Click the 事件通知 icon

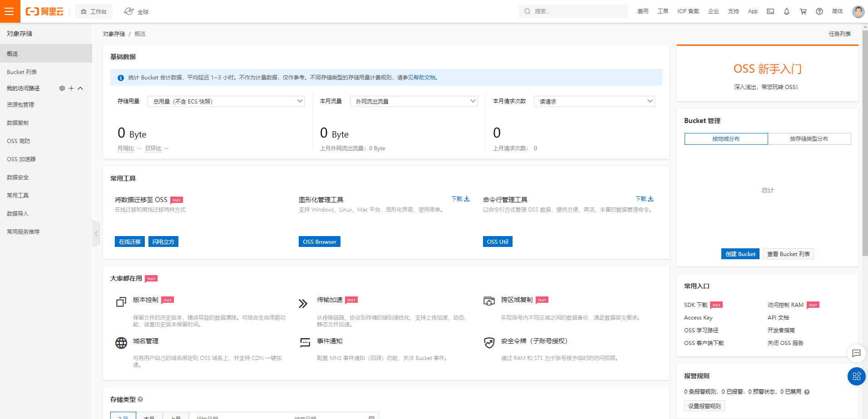point(305,343)
